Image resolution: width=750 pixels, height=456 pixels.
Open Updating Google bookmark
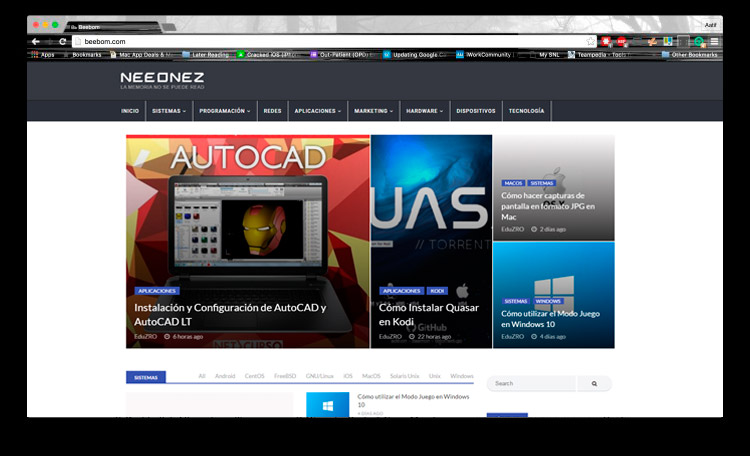point(415,55)
